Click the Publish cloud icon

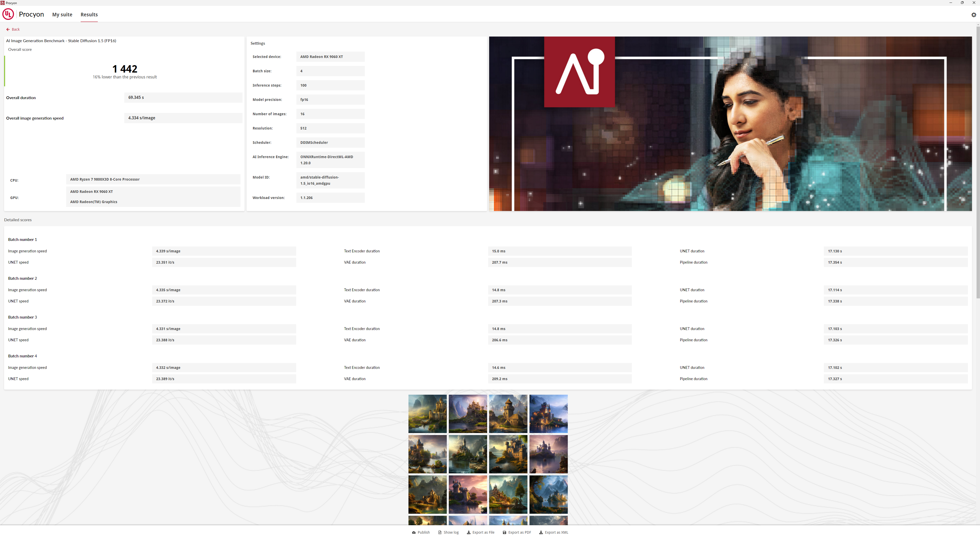click(414, 532)
